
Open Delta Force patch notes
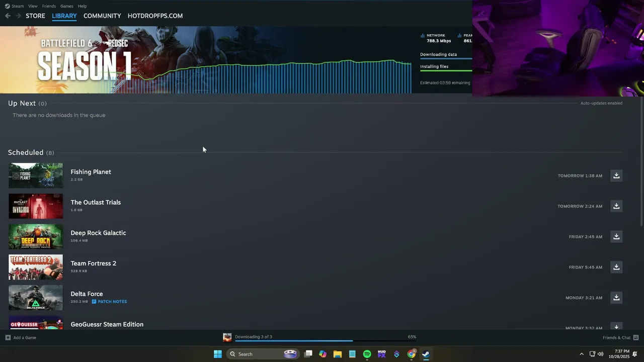109,302
